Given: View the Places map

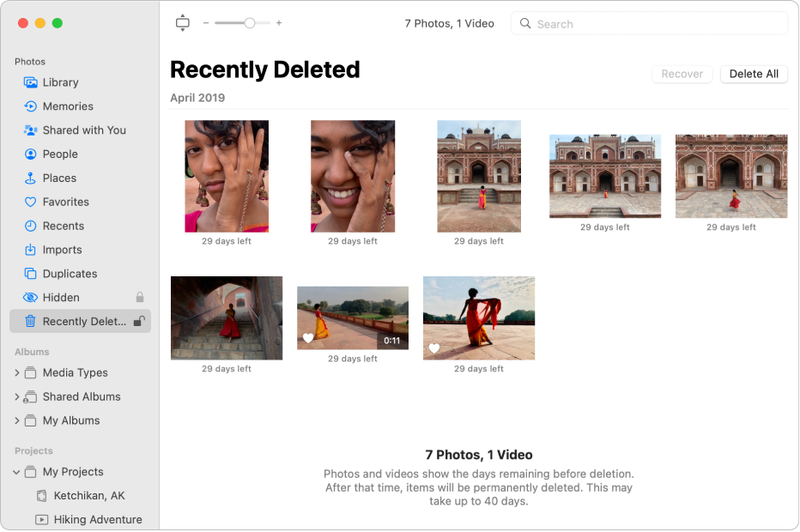Looking at the screenshot, I should click(x=57, y=178).
